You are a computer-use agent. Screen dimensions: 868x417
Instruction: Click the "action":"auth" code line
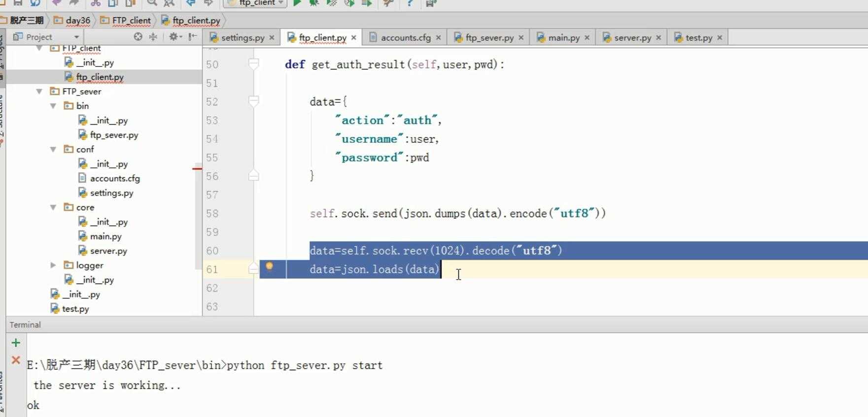pos(388,120)
